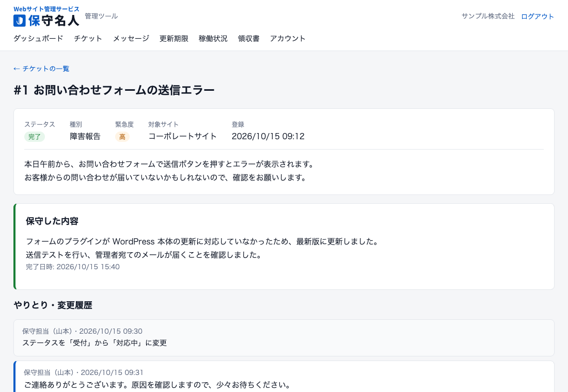Click the 保守した内容 heading
Viewport: 568px width, 392px height.
tap(52, 221)
